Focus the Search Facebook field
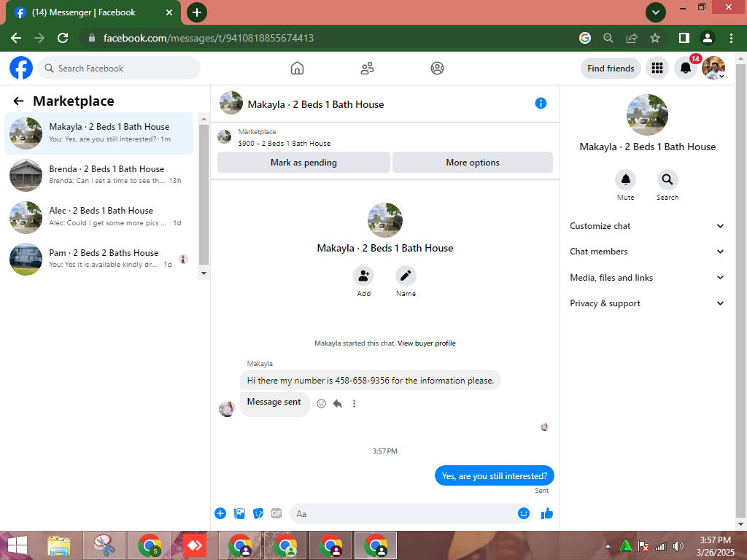747x560 pixels. pyautogui.click(x=119, y=68)
